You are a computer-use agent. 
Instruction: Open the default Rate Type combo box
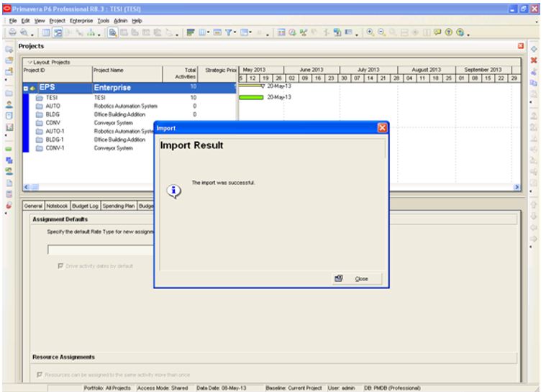coord(101,250)
